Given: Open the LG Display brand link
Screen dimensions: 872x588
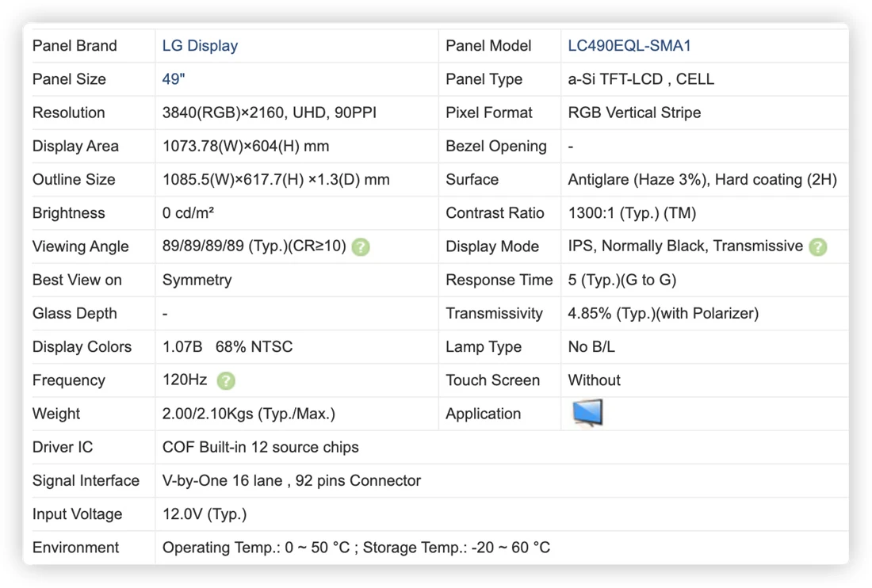Looking at the screenshot, I should (201, 46).
